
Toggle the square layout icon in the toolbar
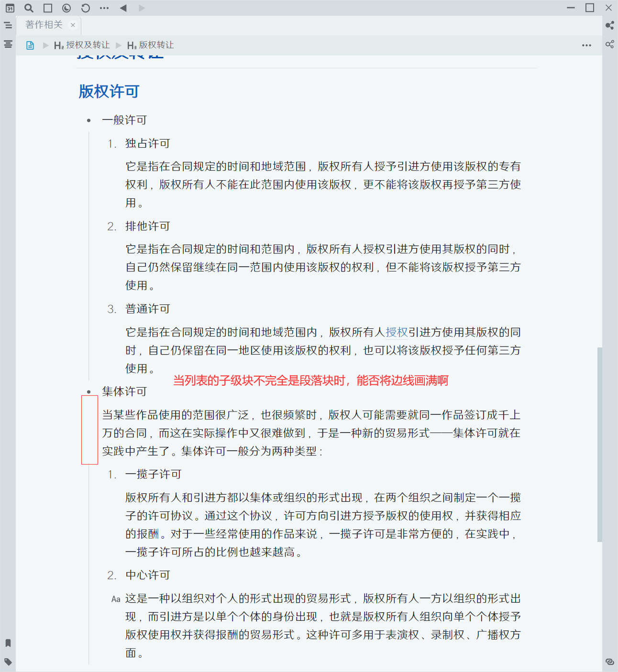point(47,8)
